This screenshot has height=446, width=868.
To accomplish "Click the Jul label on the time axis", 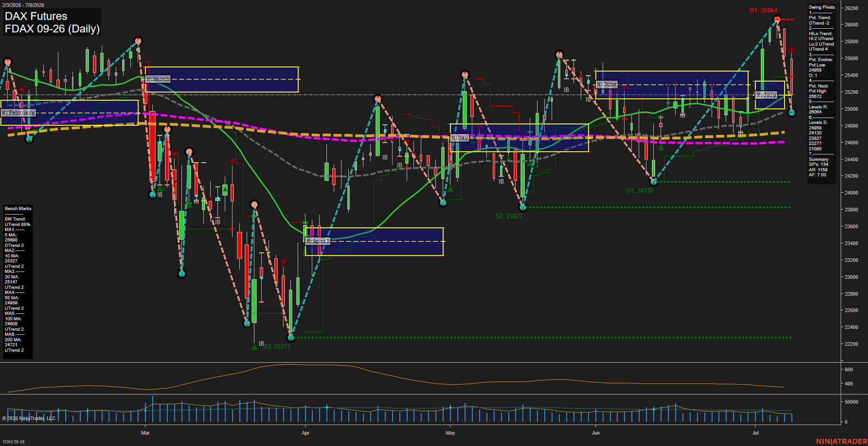I will (755, 433).
